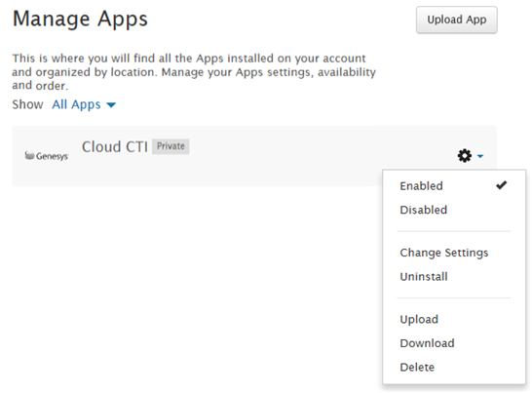The width and height of the screenshot is (532, 393).
Task: Click the Show label before All Apps
Action: click(x=27, y=104)
